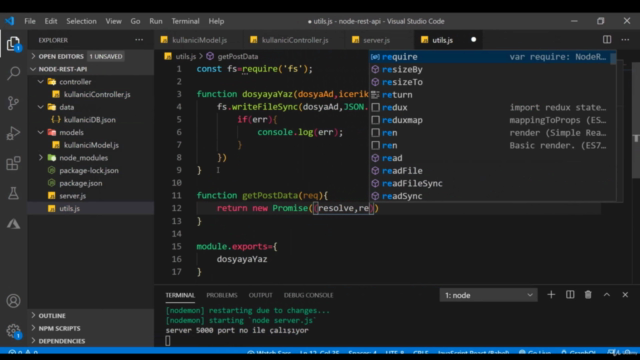Viewport: 640px width, 360px height.
Task: Open the Run and Debug view icon
Action: [x=13, y=133]
